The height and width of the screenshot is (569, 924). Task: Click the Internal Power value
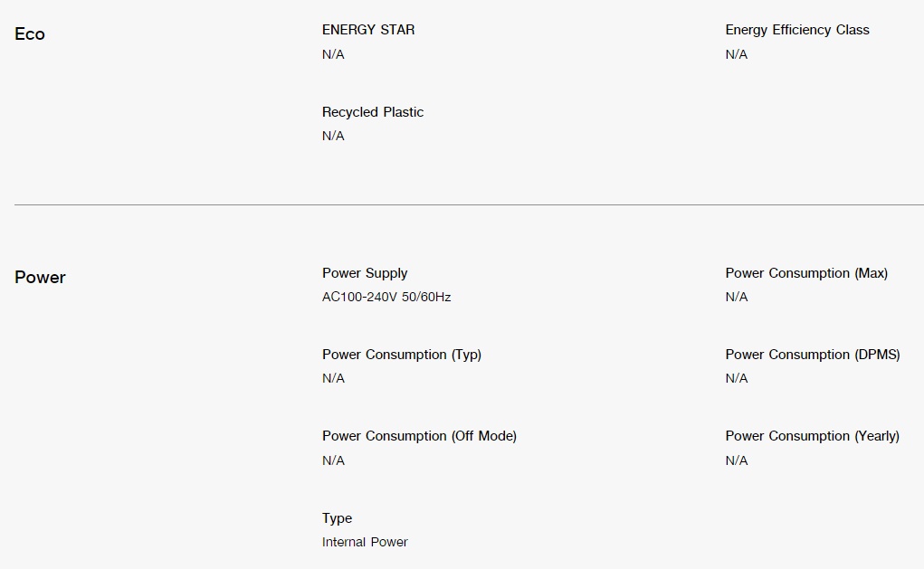coord(365,542)
